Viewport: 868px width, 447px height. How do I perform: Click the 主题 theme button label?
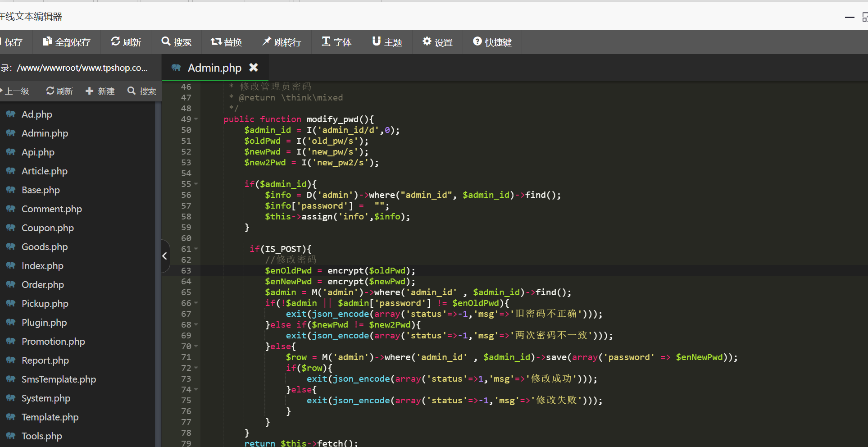tap(393, 42)
